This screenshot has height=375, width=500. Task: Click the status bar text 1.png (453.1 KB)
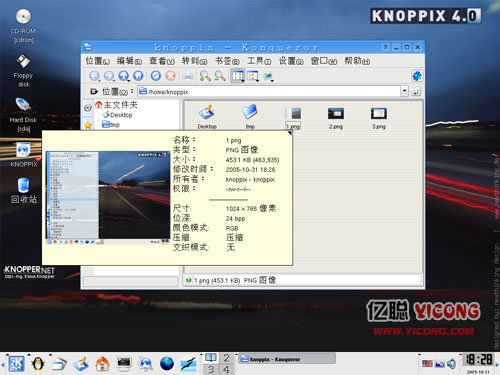click(217, 280)
